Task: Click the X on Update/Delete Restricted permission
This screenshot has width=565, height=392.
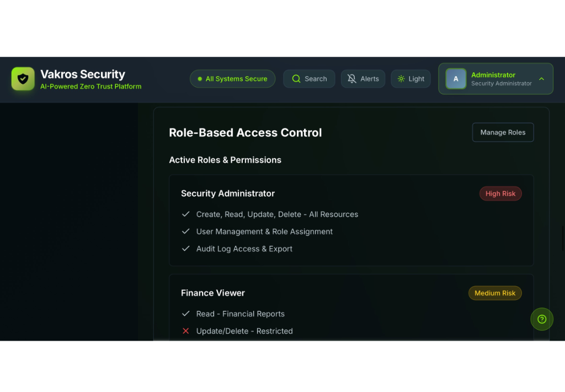Action: click(186, 331)
